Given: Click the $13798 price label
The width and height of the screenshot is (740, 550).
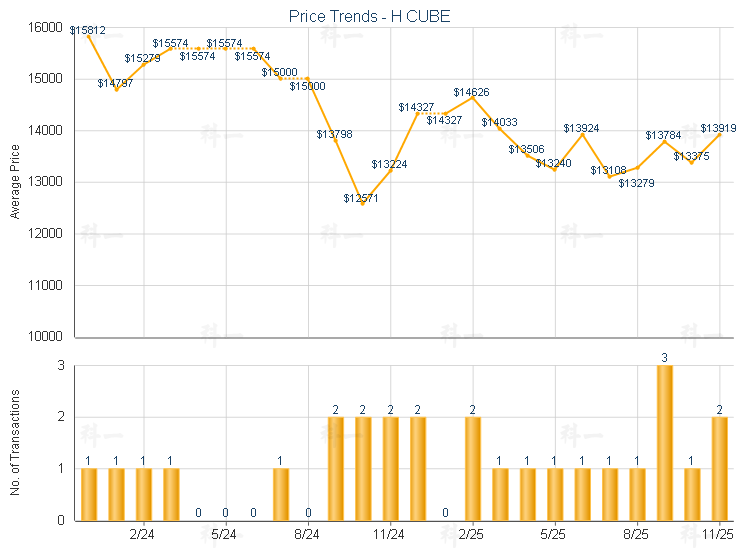Looking at the screenshot, I should coord(334,134).
